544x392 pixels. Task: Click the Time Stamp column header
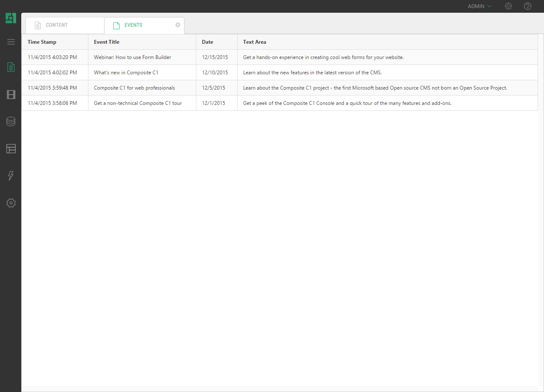tap(42, 42)
